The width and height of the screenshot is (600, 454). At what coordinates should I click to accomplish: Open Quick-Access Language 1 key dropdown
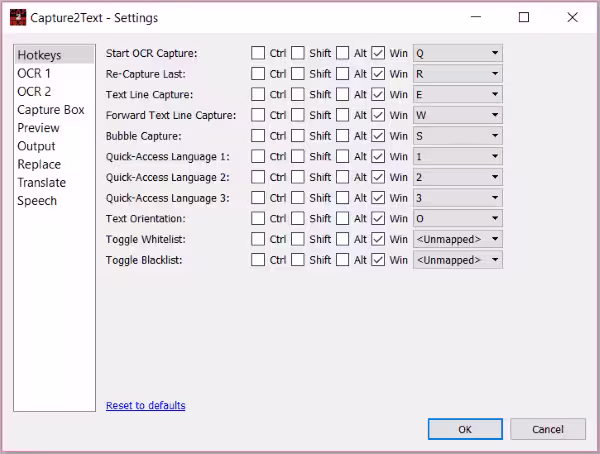[x=458, y=157]
